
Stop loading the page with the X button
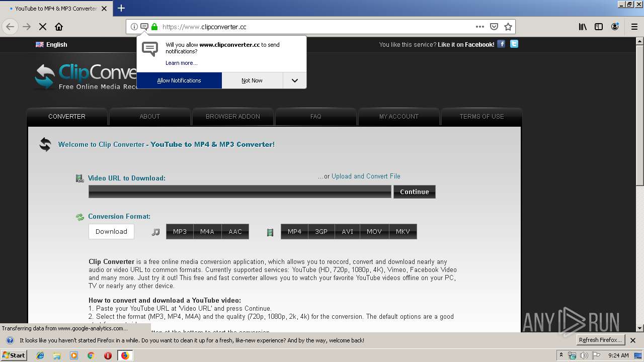pyautogui.click(x=43, y=27)
